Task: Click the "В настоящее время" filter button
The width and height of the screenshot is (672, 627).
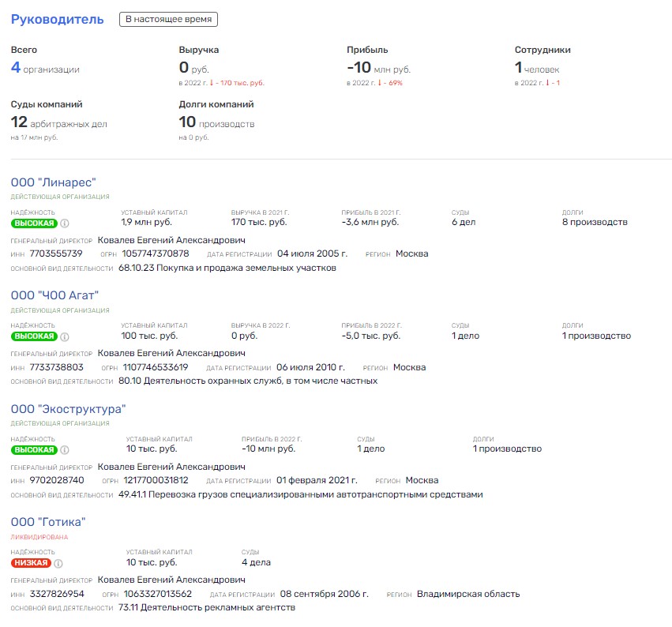Action: click(x=168, y=19)
